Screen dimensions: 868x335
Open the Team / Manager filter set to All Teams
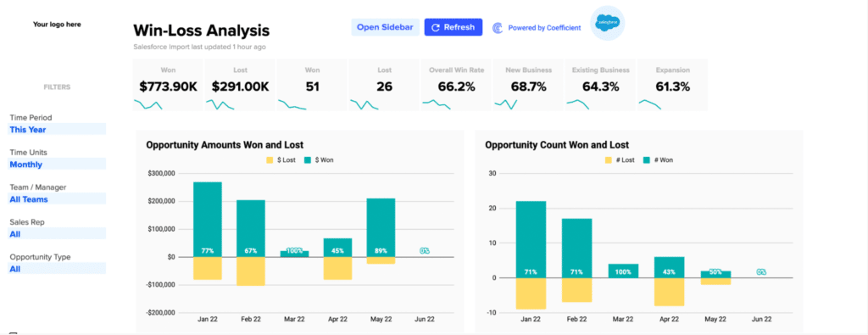click(x=57, y=199)
